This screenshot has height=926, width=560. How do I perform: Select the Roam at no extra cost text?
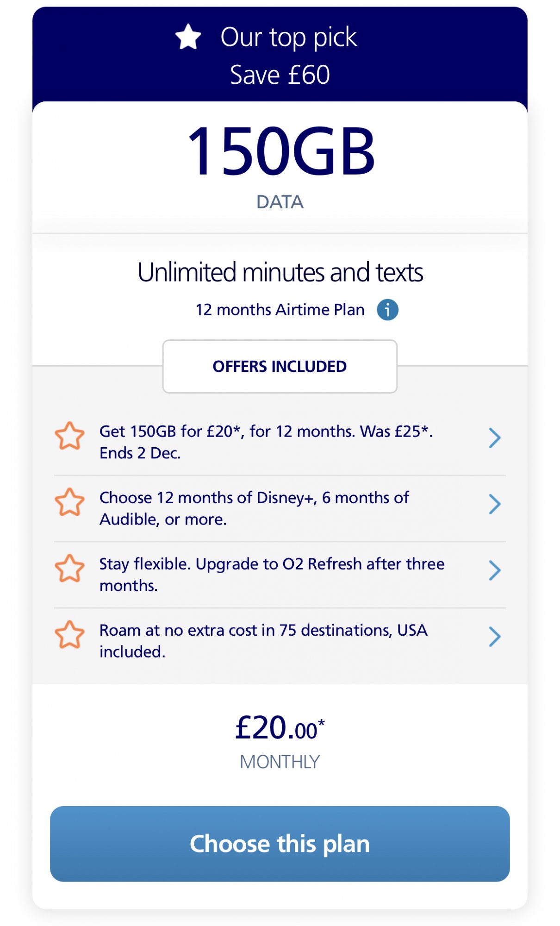tap(263, 640)
